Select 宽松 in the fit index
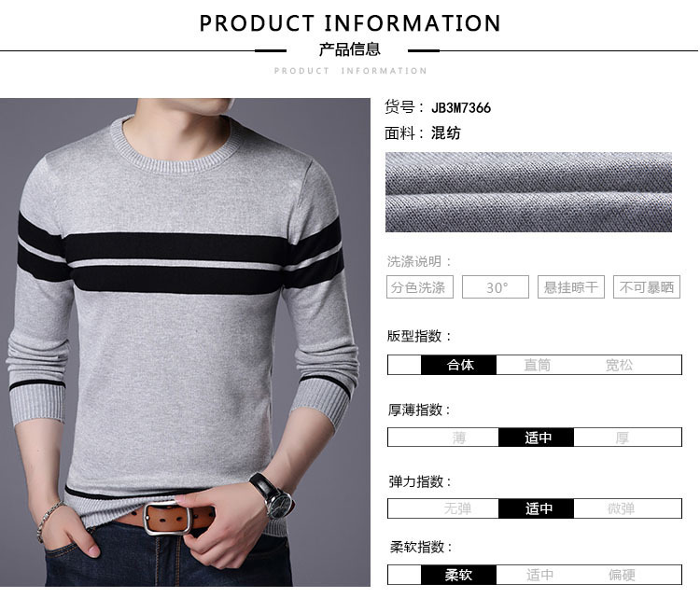Image resolution: width=700 pixels, height=612 pixels. click(x=619, y=365)
